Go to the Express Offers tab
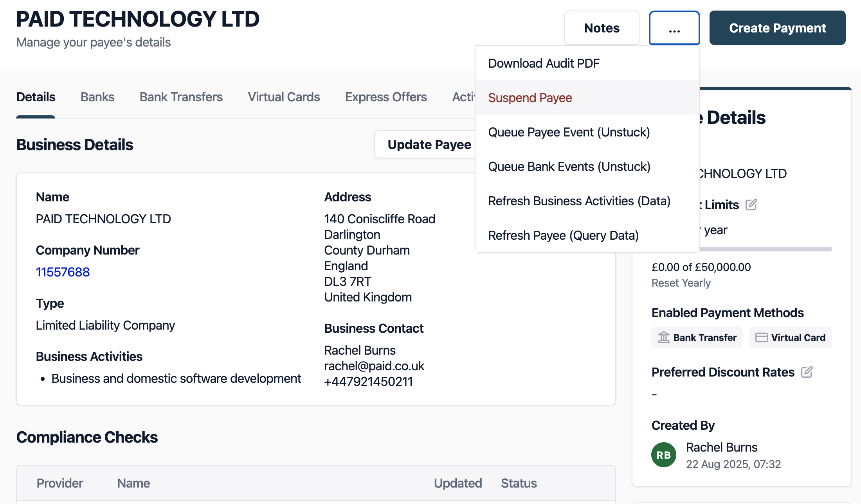861x504 pixels. (x=386, y=97)
